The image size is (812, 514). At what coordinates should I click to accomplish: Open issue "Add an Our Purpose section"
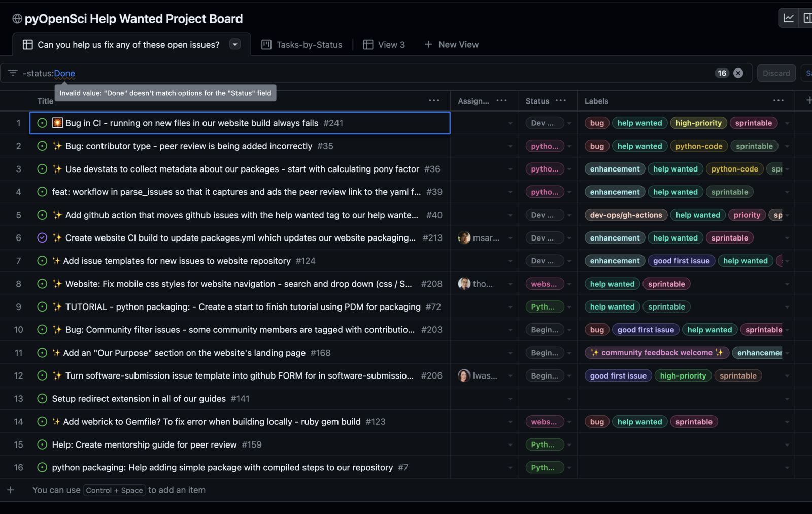click(x=184, y=353)
